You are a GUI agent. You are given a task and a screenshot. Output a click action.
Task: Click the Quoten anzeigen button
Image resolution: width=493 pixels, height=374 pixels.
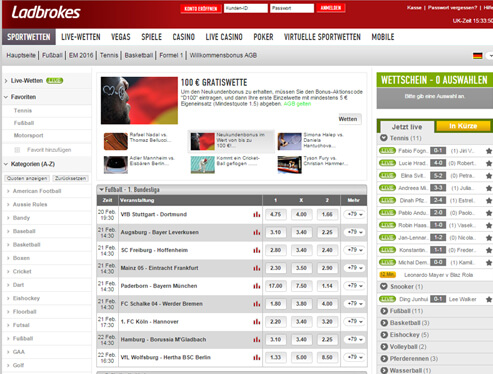point(27,178)
